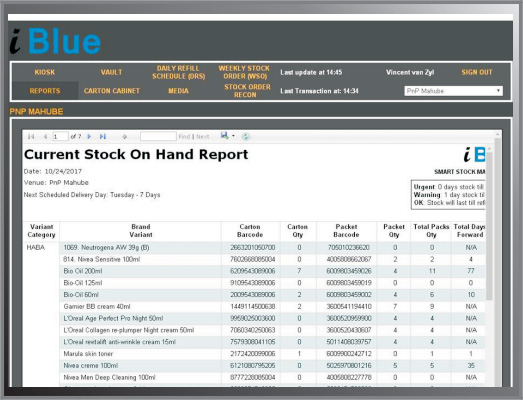Click carton barcode 6209543089006
Screen dimensions: 523x400
252,271
